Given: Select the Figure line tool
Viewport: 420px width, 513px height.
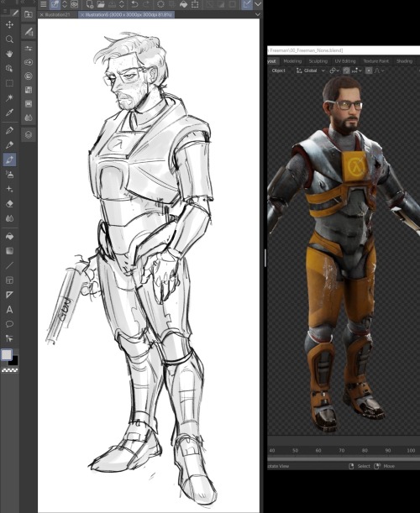Looking at the screenshot, I should coord(9,265).
